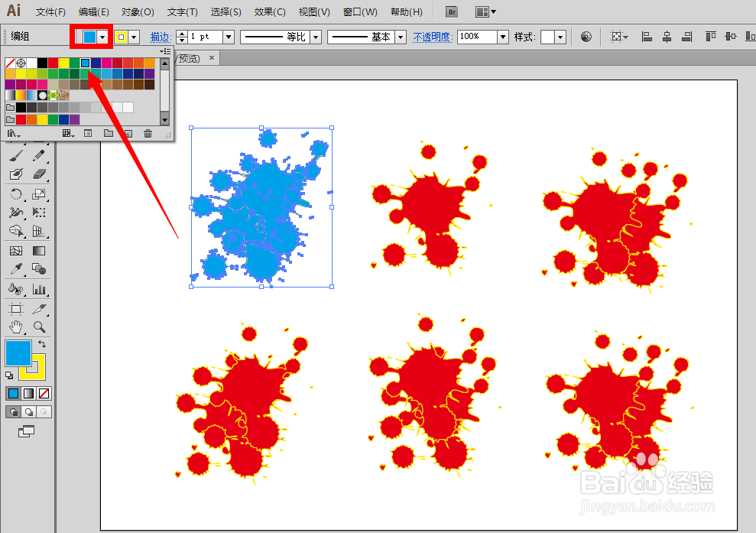The width and height of the screenshot is (756, 533).
Task: Open the arrange documents dropdown
Action: 485,12
